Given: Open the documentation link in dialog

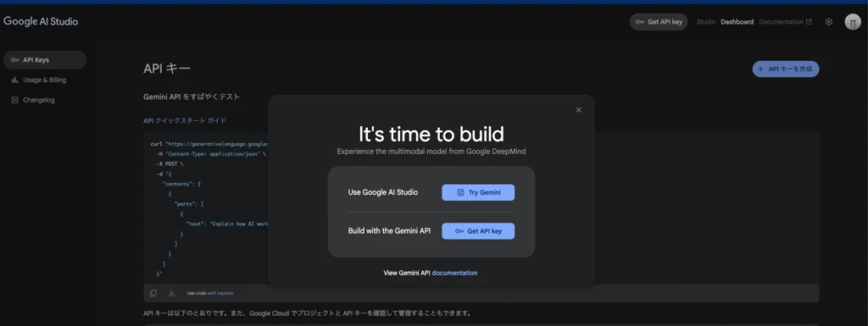Looking at the screenshot, I should click(x=454, y=273).
